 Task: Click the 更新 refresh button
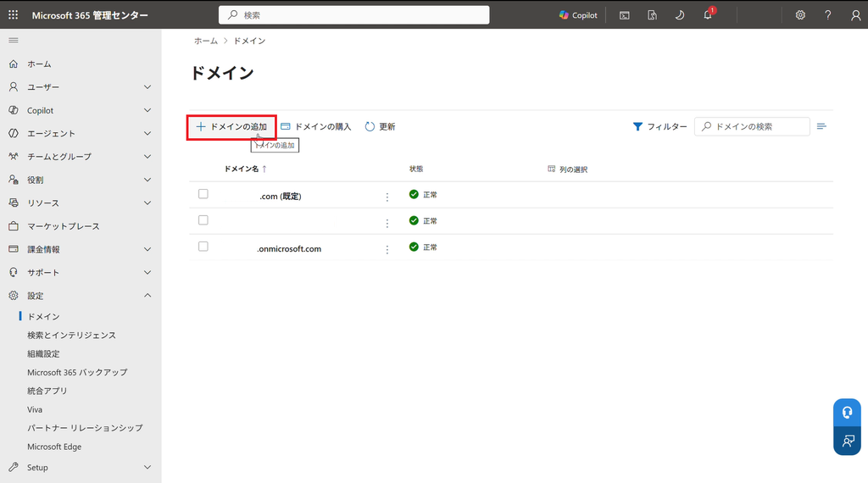click(x=381, y=127)
